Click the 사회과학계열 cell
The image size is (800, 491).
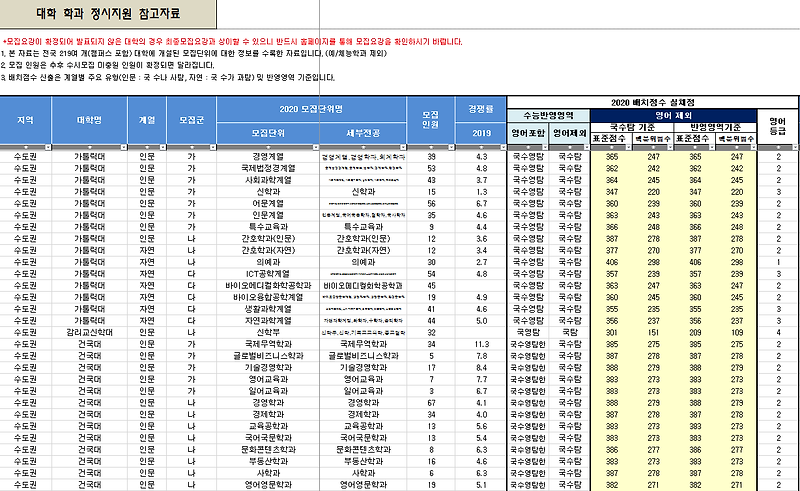268,180
